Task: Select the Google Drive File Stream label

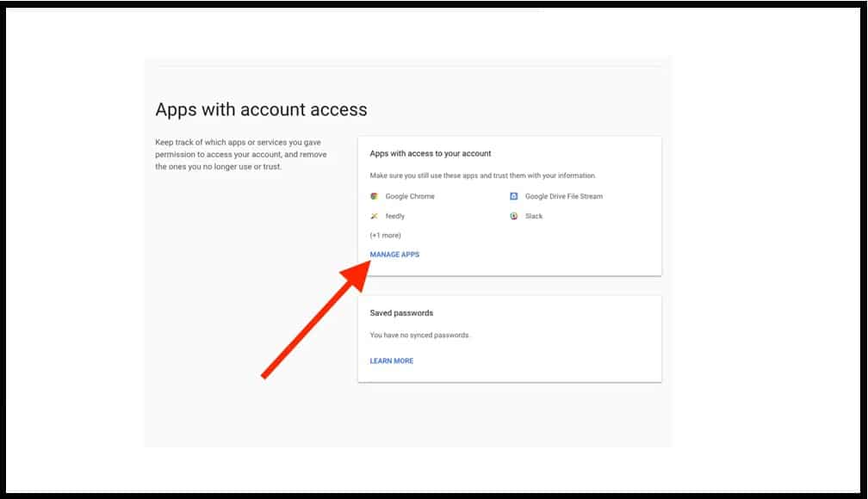Action: (563, 196)
